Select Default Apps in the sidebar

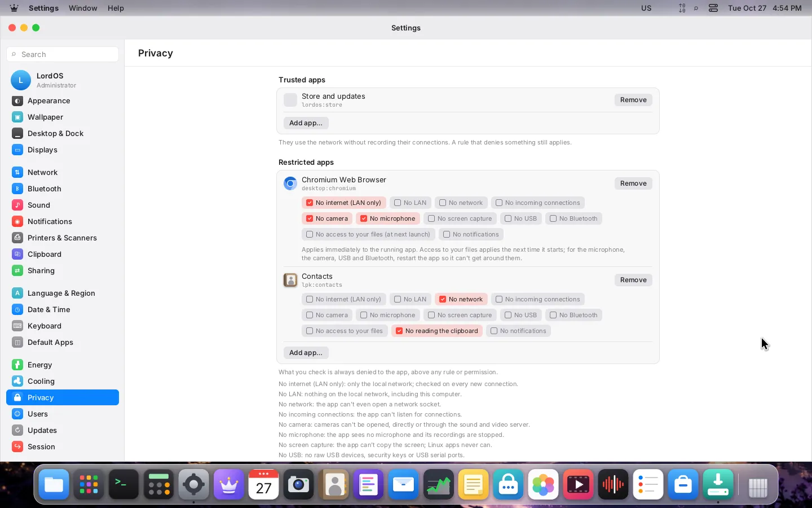tap(63, 342)
